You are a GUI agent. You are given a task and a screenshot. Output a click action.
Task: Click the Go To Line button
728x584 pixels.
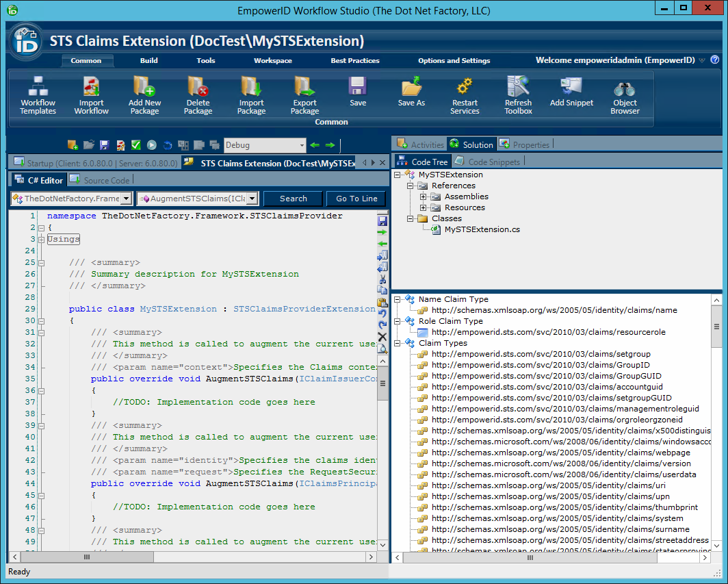[356, 199]
